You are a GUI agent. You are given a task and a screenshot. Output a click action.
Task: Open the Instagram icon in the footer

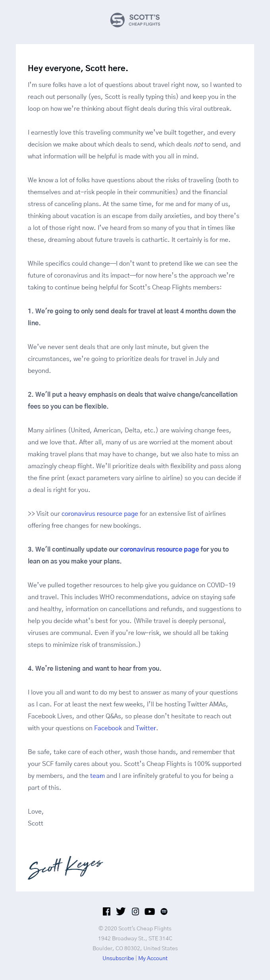point(135,911)
